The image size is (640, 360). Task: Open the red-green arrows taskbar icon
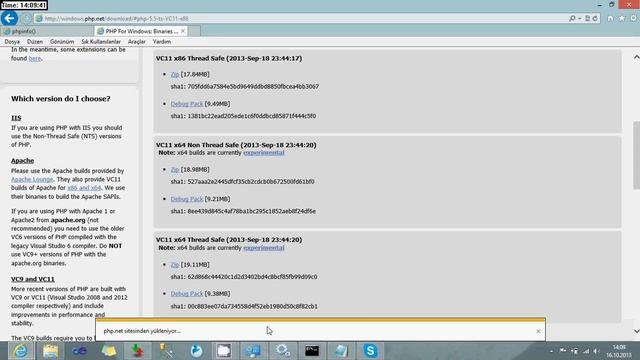click(138, 351)
